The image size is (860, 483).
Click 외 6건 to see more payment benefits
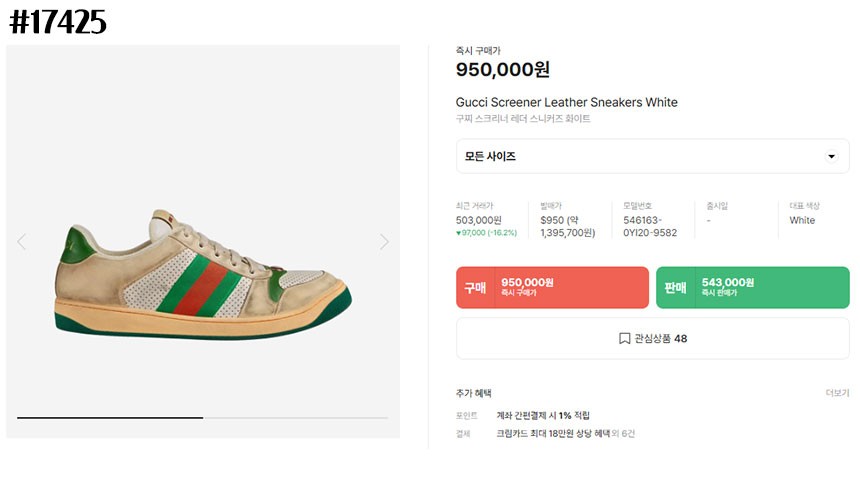(x=624, y=433)
